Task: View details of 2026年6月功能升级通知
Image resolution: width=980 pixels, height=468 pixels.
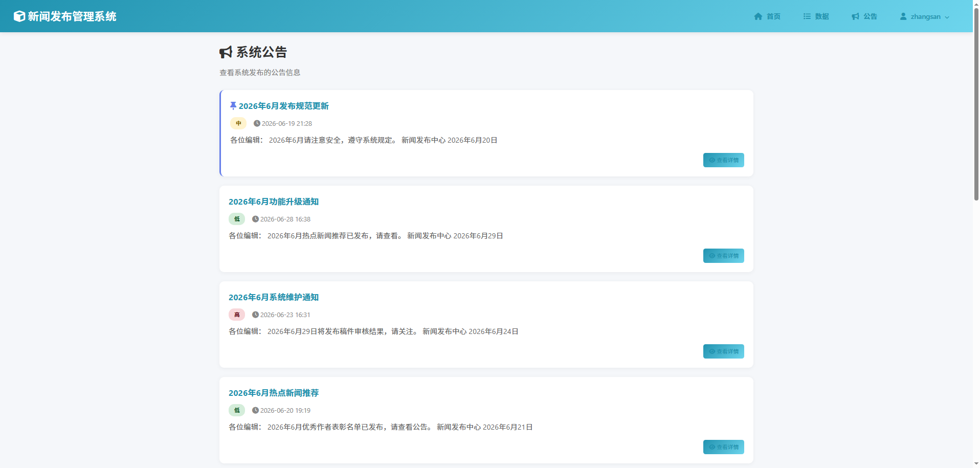Action: [723, 256]
